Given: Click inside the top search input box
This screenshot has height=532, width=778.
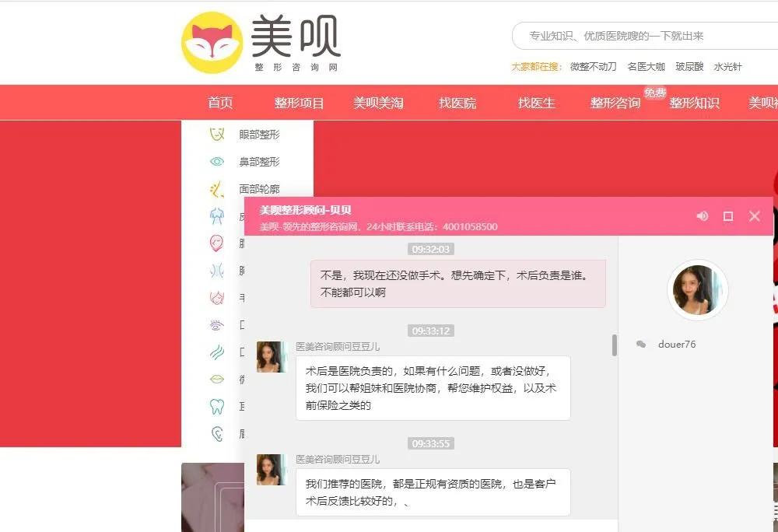Looking at the screenshot, I should 646,35.
